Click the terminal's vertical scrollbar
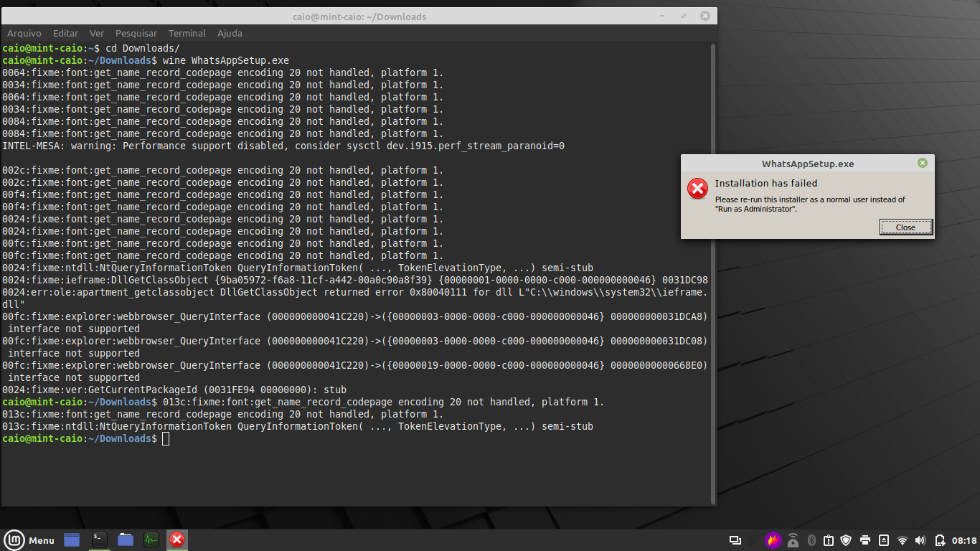 tap(712, 273)
